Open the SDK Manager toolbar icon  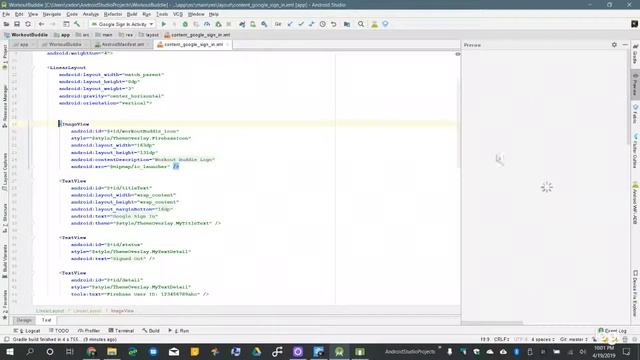264,24
